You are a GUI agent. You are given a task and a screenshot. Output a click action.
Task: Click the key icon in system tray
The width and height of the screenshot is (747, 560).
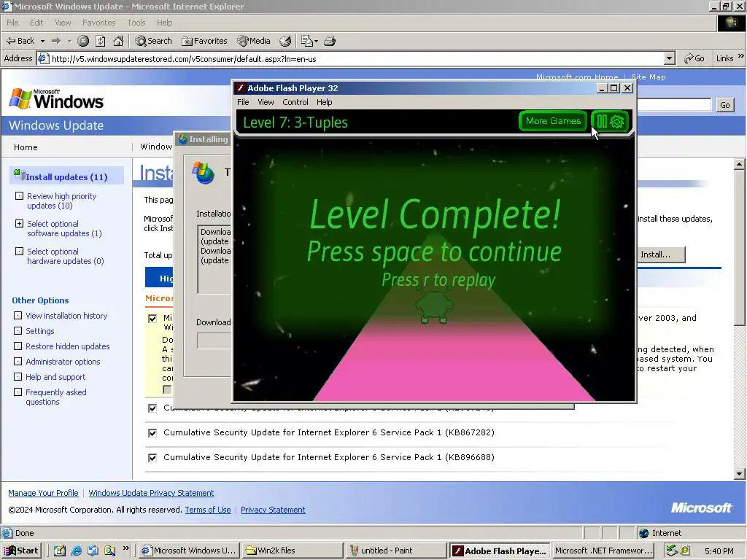pos(685,551)
